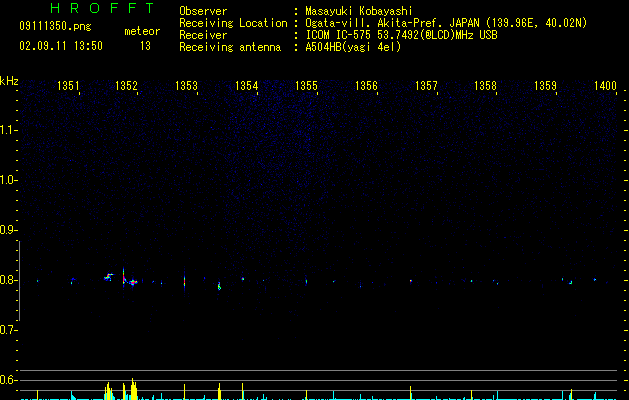Click the 'meteor' label
The image size is (629, 400).
point(142,31)
